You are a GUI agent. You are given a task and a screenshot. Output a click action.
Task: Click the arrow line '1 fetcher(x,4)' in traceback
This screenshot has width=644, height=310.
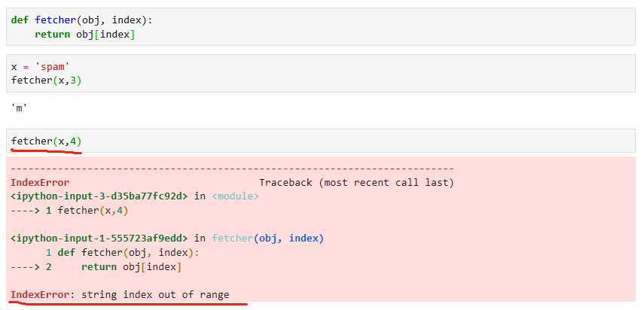point(69,211)
